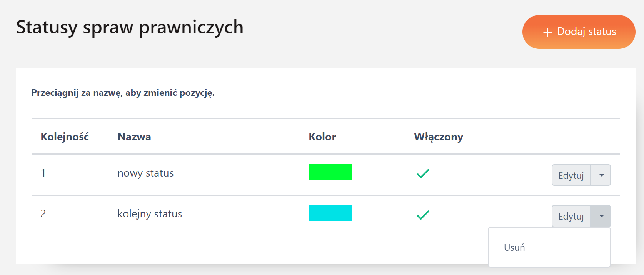Choose Usuń from the dropdown menu
The height and width of the screenshot is (275, 644).
(x=514, y=247)
